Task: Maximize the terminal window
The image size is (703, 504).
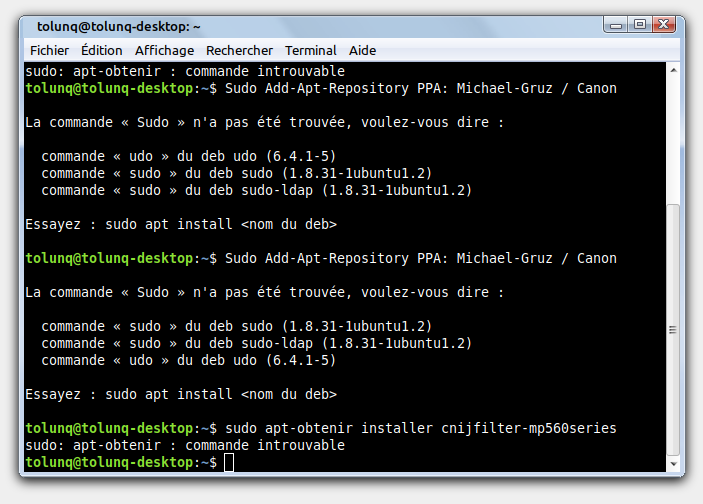Action: click(x=640, y=25)
